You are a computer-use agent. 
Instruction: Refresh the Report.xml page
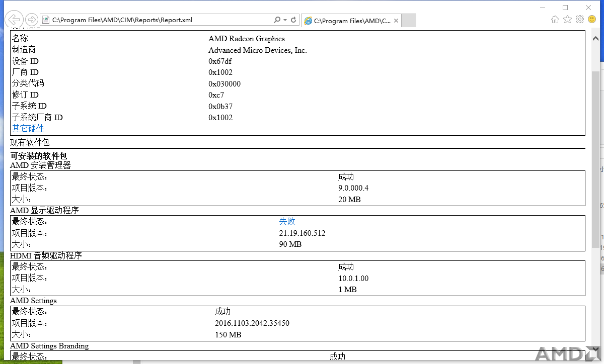[293, 20]
